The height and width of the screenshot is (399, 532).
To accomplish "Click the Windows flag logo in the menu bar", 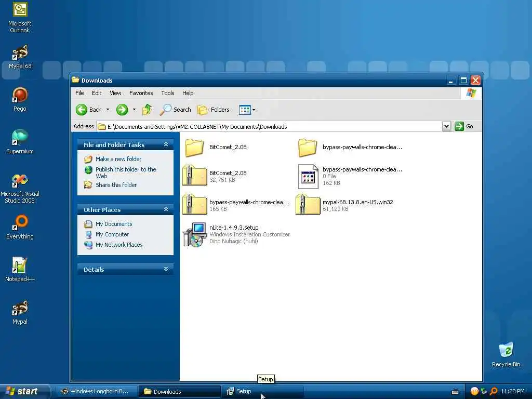I will (471, 93).
